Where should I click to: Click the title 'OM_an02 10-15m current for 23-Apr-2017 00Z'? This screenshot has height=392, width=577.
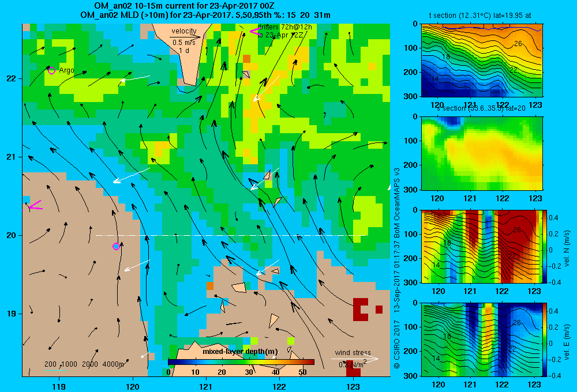point(184,6)
